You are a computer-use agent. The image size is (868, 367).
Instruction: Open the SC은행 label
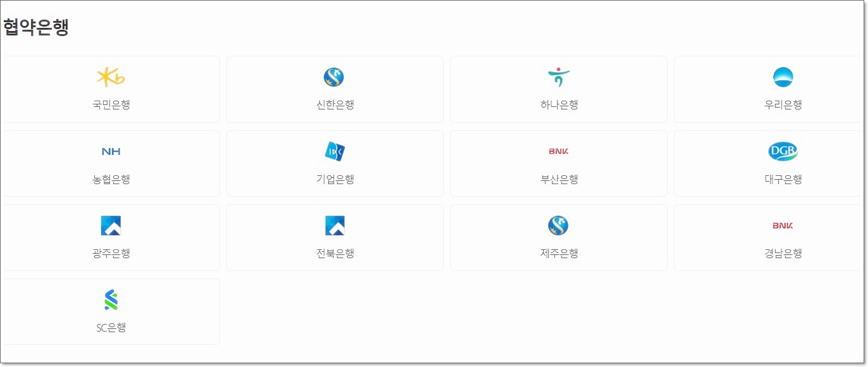111,327
